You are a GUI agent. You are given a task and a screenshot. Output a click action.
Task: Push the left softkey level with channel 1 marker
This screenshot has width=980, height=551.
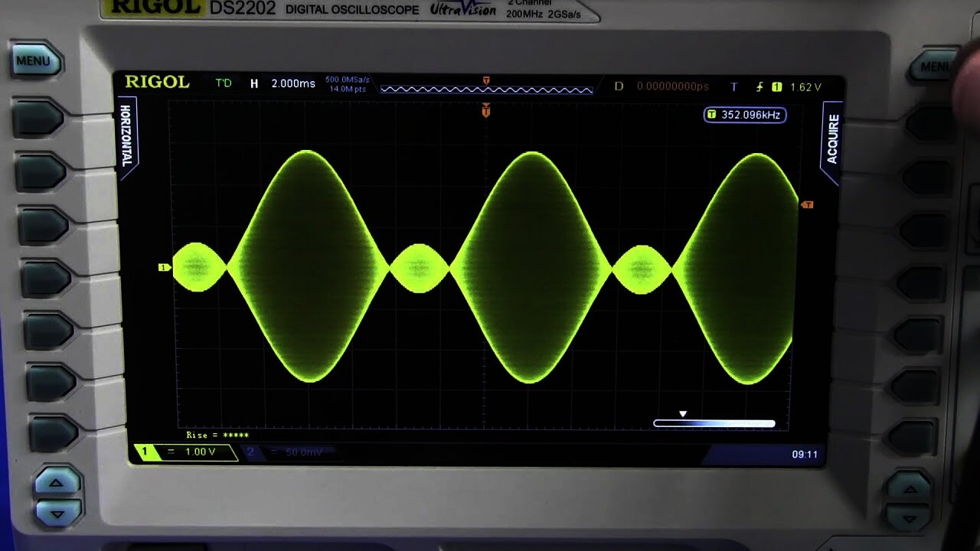(45, 278)
